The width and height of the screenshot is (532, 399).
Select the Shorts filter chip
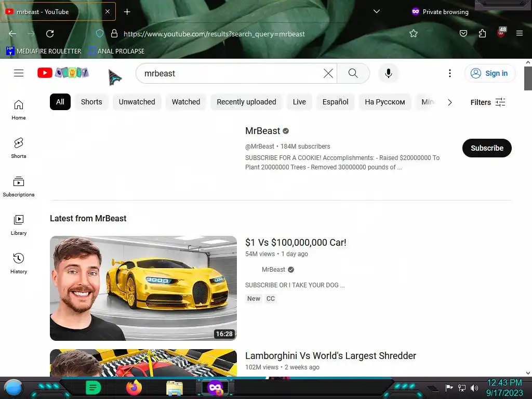[x=91, y=102]
